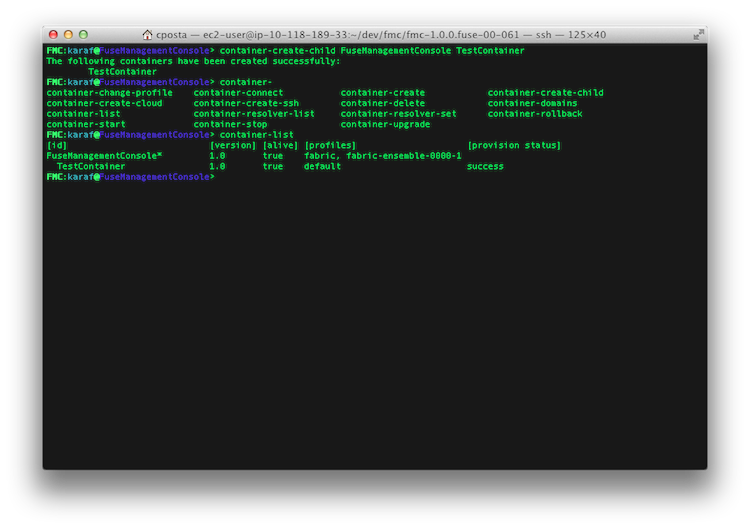Screen dimensions: 750x529
Task: Click the container-resolver-list completion entry
Action: click(x=254, y=114)
